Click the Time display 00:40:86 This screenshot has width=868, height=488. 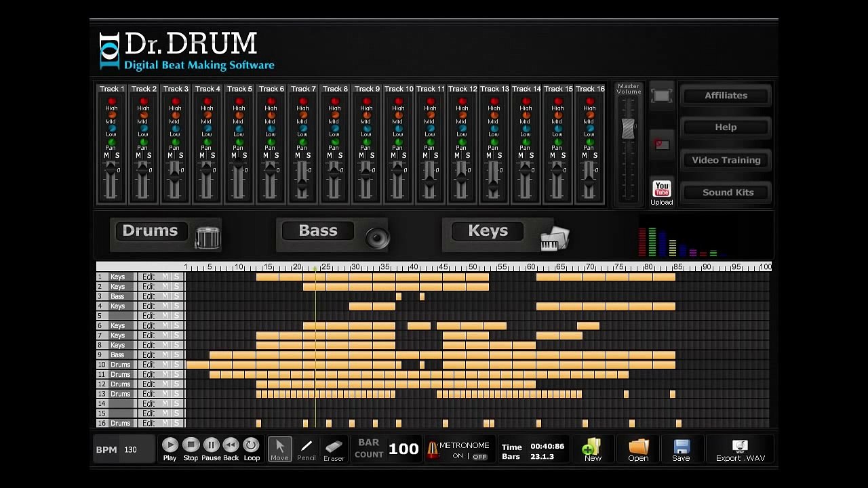(547, 447)
